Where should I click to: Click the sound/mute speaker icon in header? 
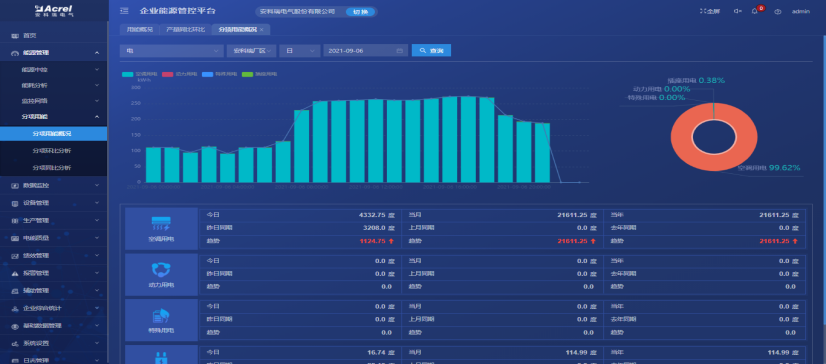click(737, 11)
